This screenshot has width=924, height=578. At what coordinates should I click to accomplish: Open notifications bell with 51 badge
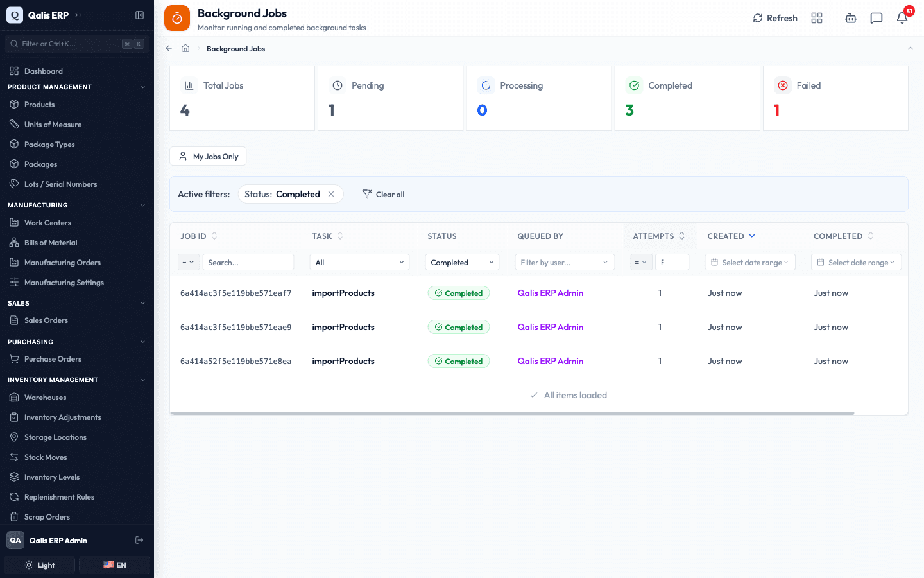click(x=902, y=18)
